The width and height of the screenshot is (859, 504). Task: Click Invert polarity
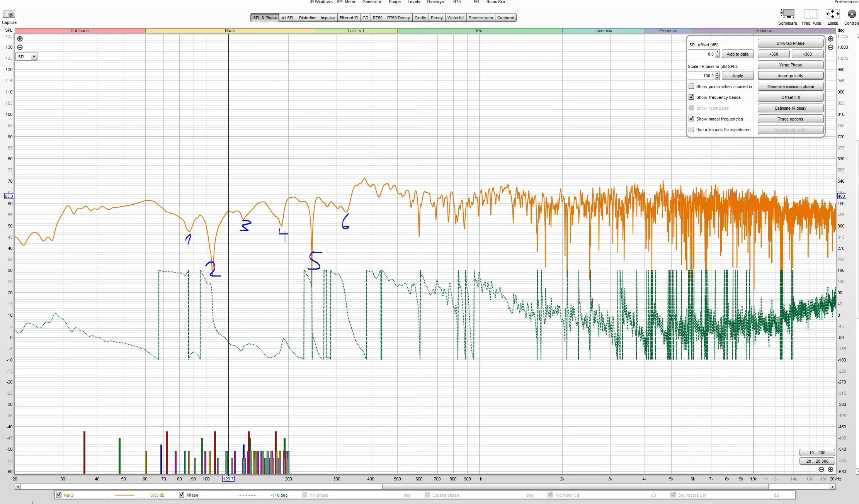point(791,76)
